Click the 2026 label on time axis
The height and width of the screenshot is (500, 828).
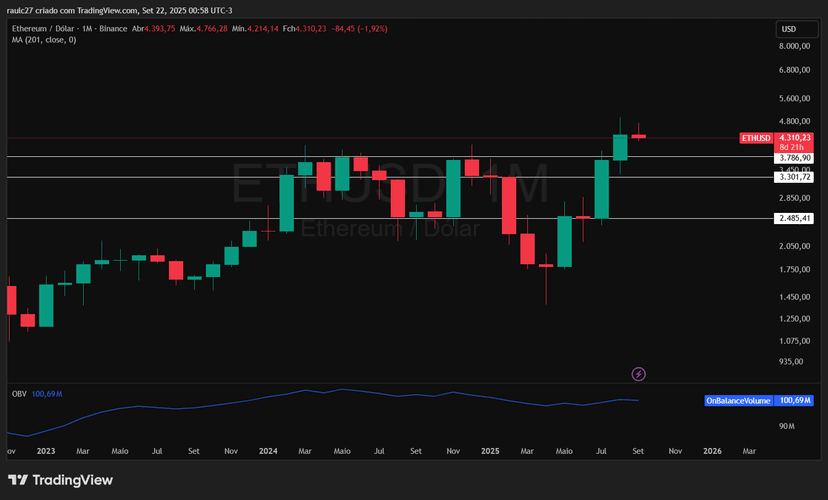712,451
